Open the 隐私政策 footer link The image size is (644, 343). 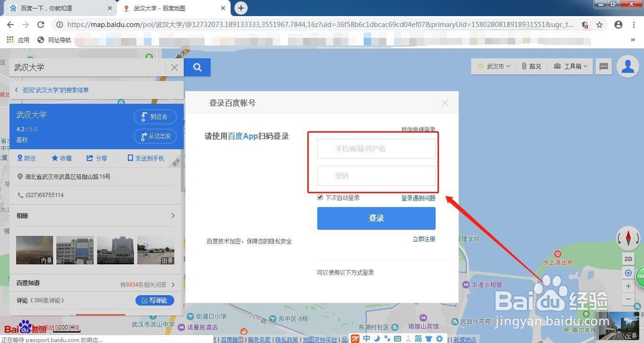tap(287, 339)
